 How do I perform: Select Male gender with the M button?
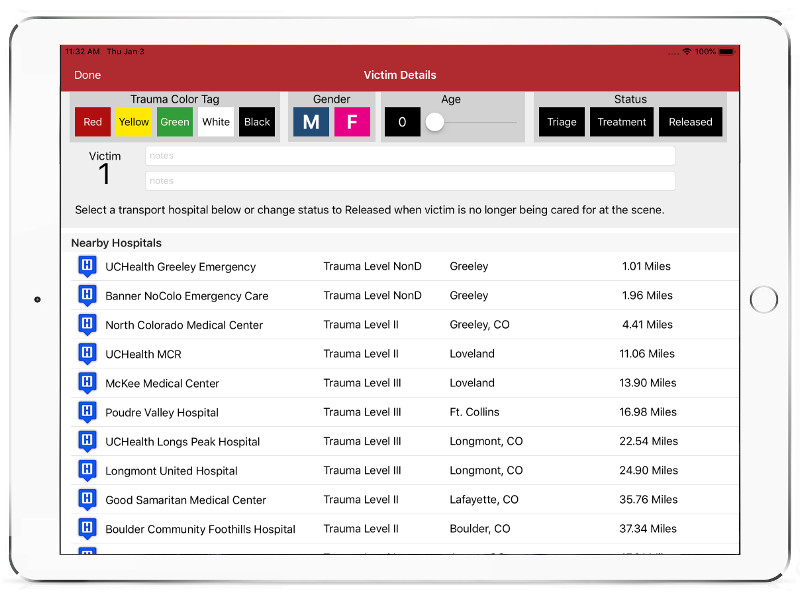coord(311,122)
